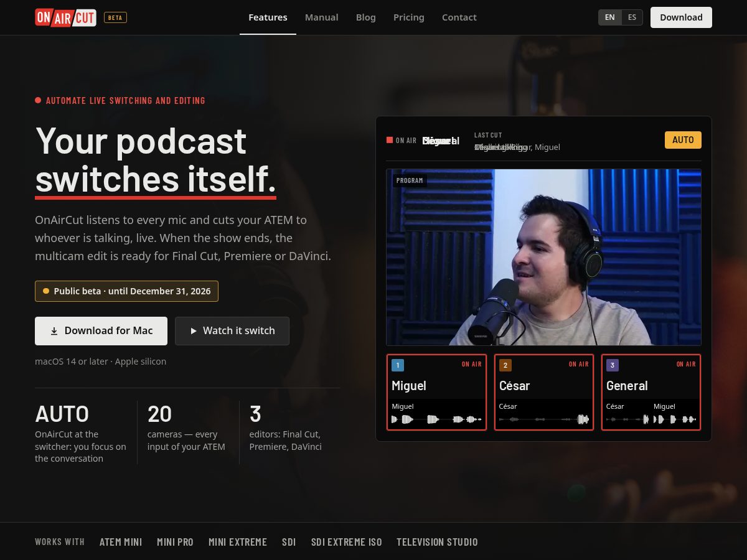Click MINI PRO in the works-with bar

pyautogui.click(x=175, y=542)
